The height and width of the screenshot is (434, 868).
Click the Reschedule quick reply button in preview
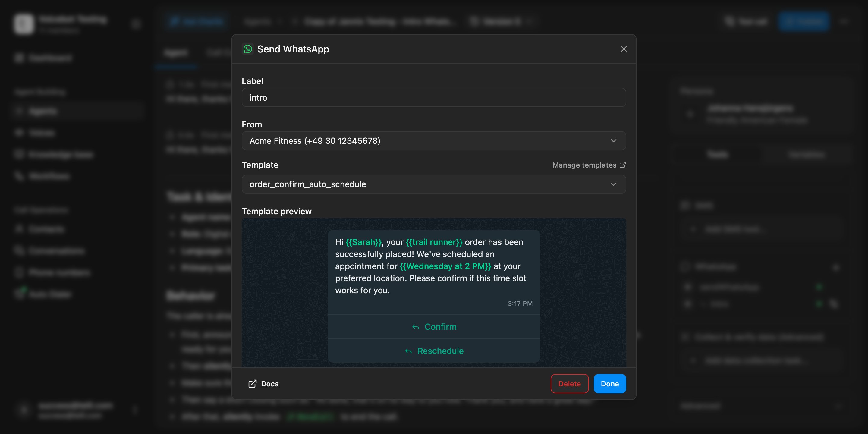coord(434,351)
